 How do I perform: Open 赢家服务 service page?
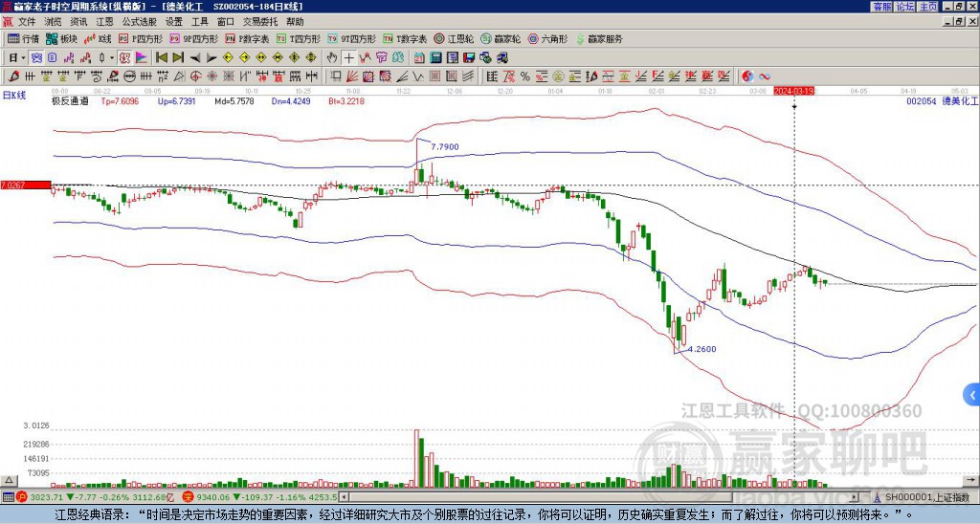pyautogui.click(x=599, y=38)
